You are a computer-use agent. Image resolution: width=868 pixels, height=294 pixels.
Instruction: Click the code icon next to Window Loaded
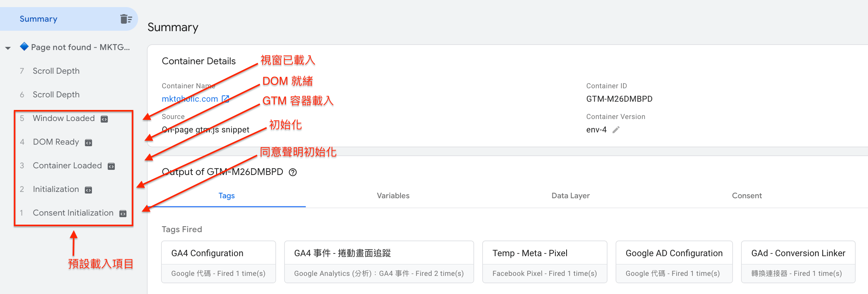click(x=104, y=119)
